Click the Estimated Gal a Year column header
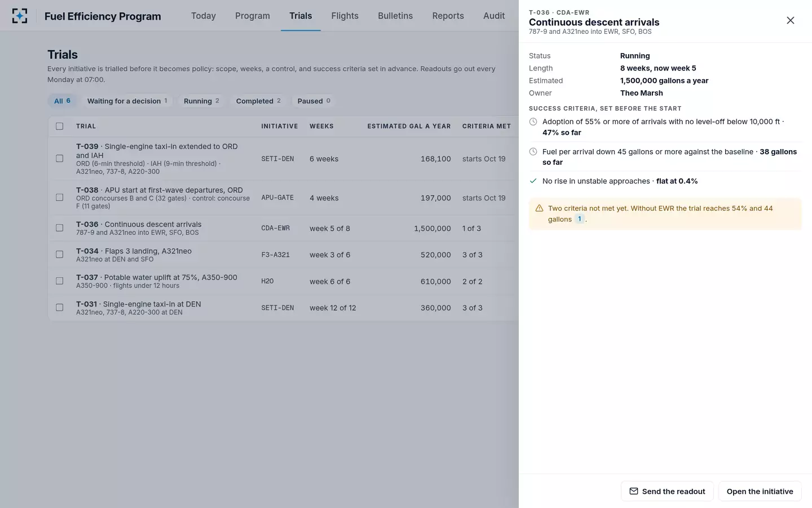 tap(409, 126)
